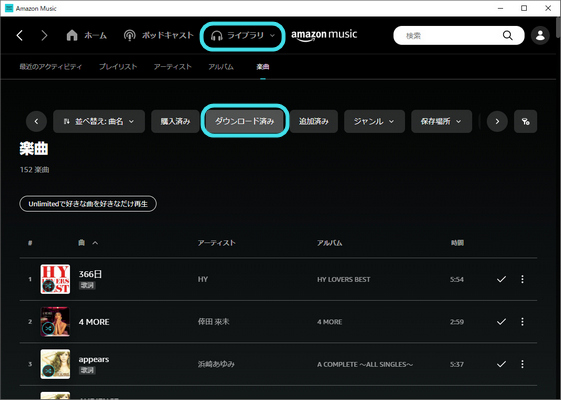
Task: Open artist 倖田 來未
Action: click(x=214, y=322)
